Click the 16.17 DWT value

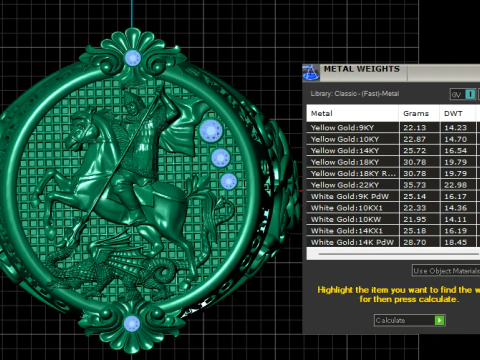(455, 196)
